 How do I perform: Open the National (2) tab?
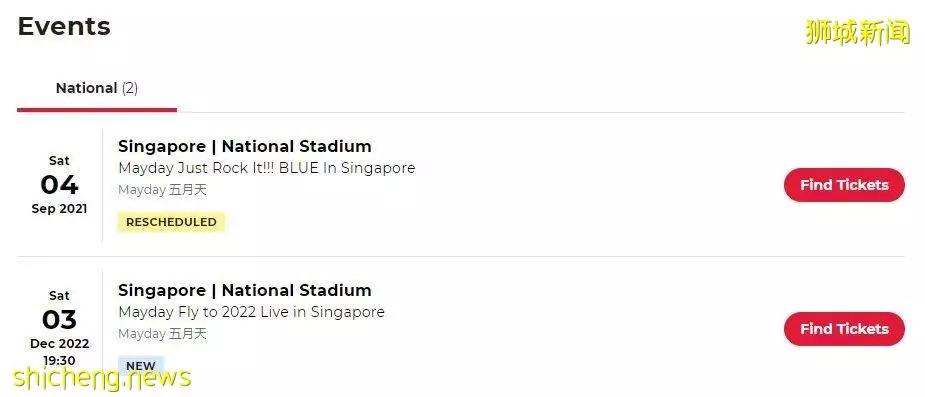click(97, 88)
